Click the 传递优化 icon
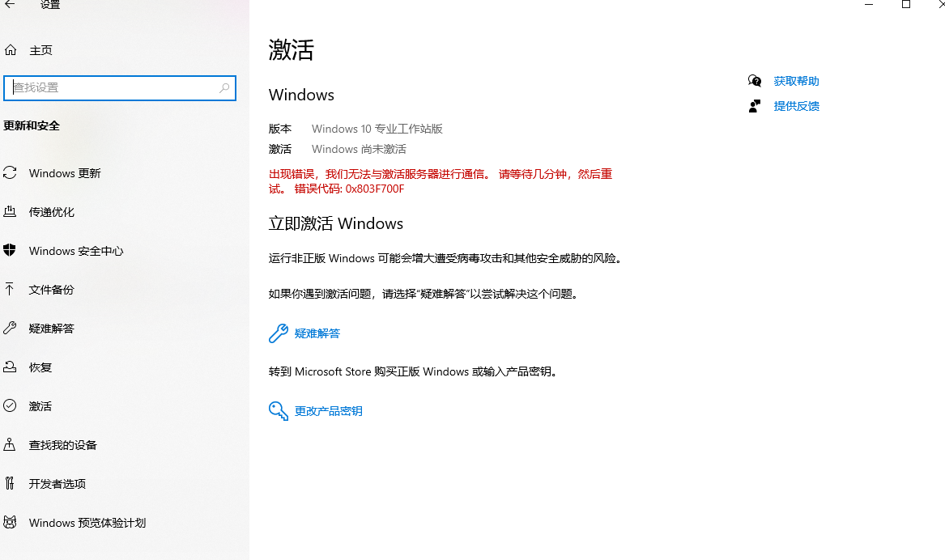The image size is (945, 560). tap(10, 211)
